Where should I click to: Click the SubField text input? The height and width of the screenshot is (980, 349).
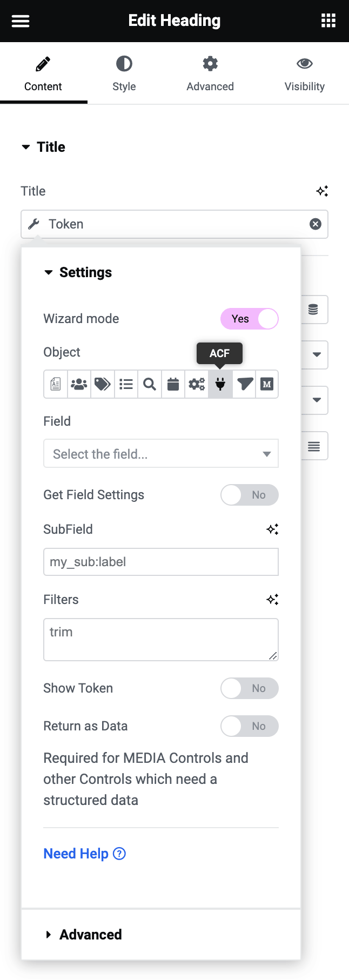[x=161, y=562]
